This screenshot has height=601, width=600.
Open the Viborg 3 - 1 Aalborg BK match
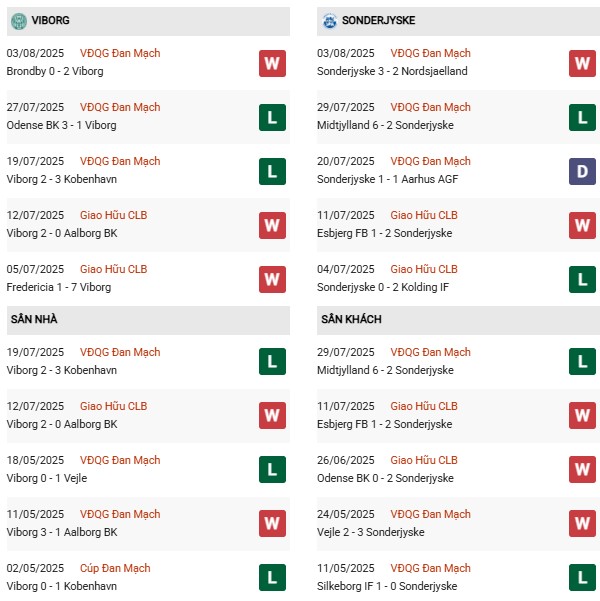62,532
